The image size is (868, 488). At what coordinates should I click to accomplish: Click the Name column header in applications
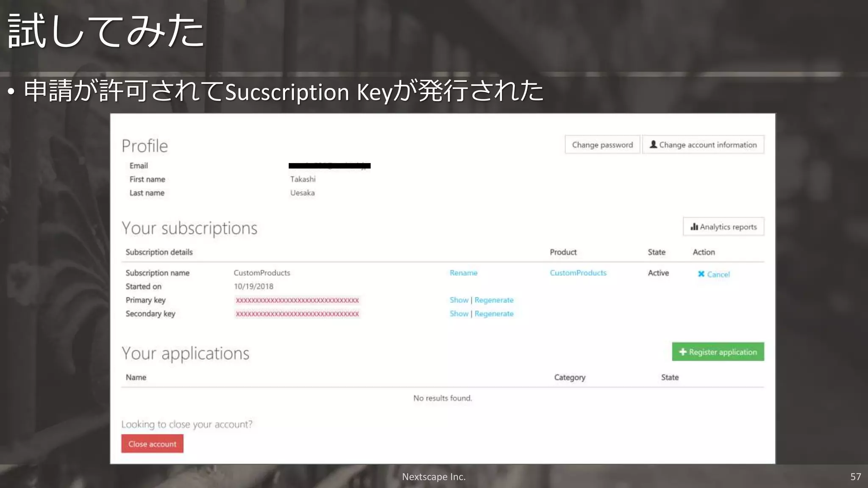(136, 377)
